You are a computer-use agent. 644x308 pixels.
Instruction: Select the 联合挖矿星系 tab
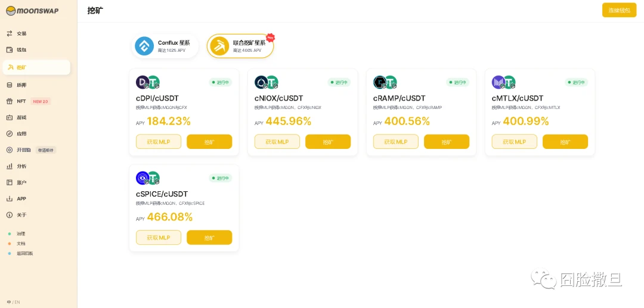tap(240, 46)
